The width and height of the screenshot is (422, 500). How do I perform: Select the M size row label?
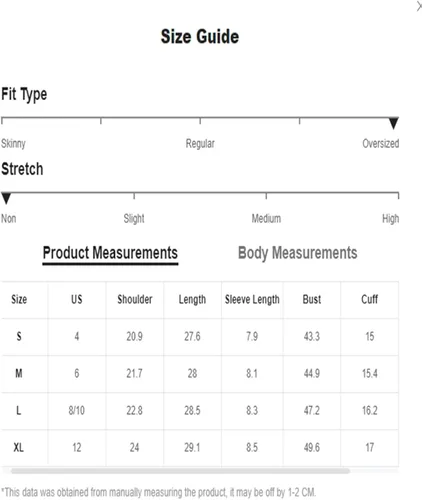pos(19,373)
